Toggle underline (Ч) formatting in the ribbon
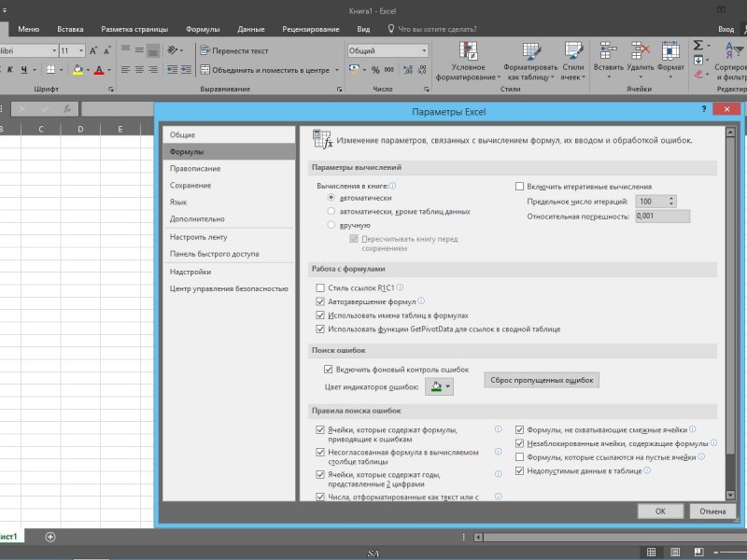This screenshot has width=747, height=560. coord(24,69)
